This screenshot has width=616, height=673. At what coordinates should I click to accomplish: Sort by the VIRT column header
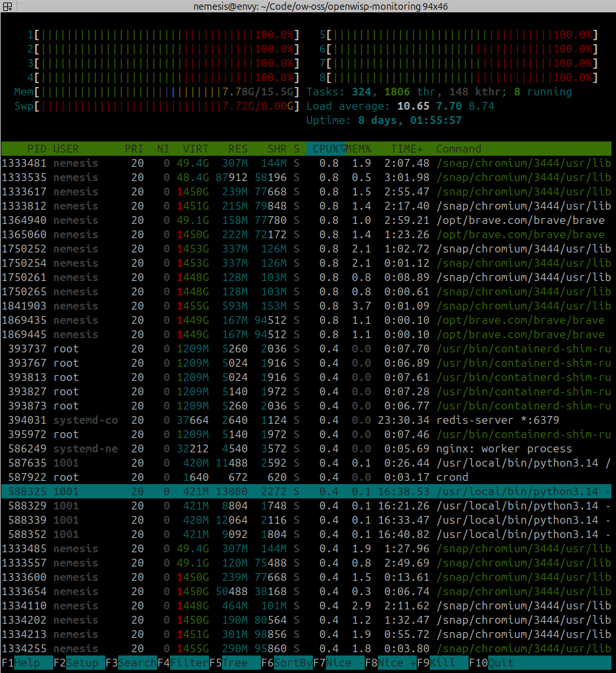(x=196, y=149)
